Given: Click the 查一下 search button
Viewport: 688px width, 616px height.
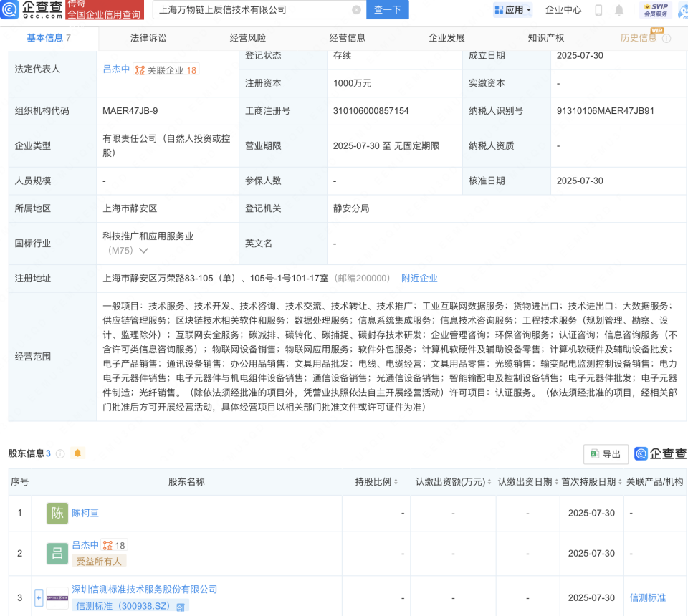Looking at the screenshot, I should point(388,9).
